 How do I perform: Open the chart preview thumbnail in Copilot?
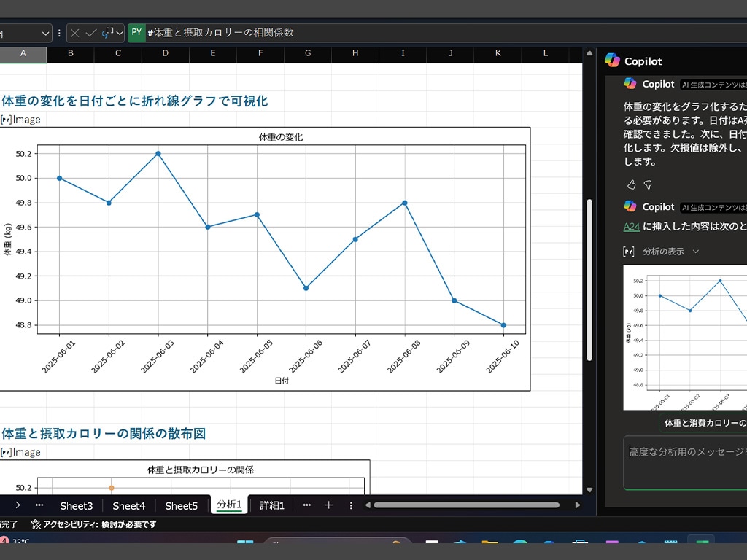(x=685, y=338)
